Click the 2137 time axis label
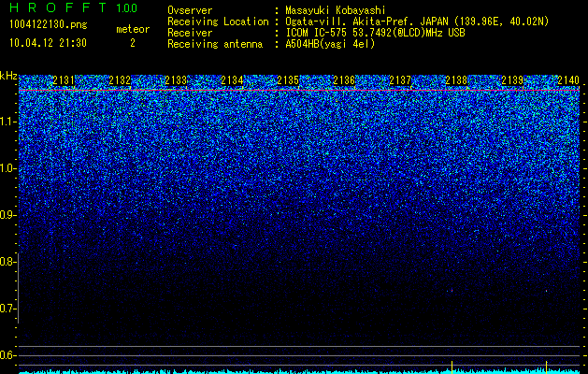Viewport: 588px width, 374px height. coord(400,80)
